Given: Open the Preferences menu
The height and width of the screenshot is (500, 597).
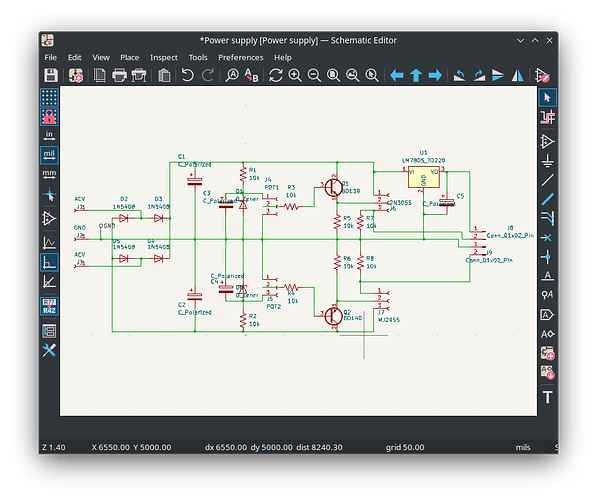Looking at the screenshot, I should click(x=241, y=58).
